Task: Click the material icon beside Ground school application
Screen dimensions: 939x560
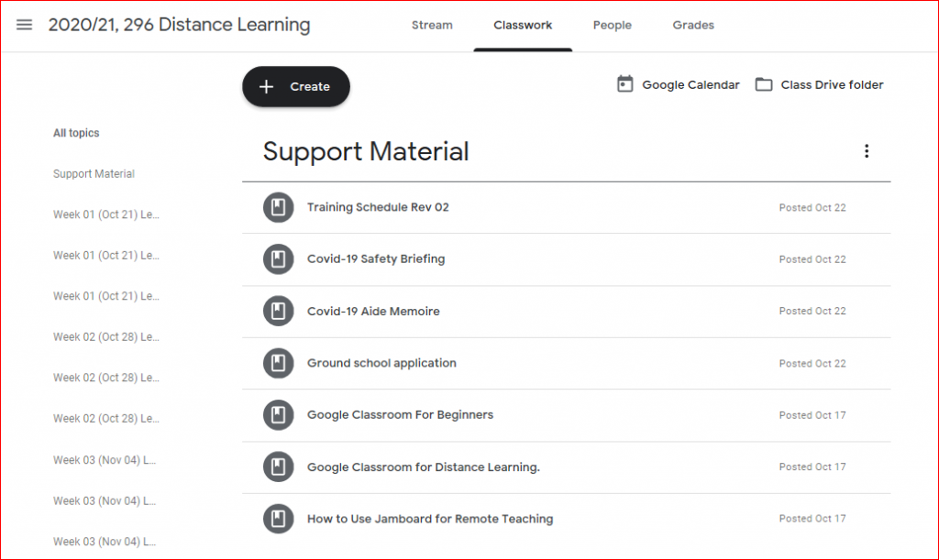Action: coord(277,364)
